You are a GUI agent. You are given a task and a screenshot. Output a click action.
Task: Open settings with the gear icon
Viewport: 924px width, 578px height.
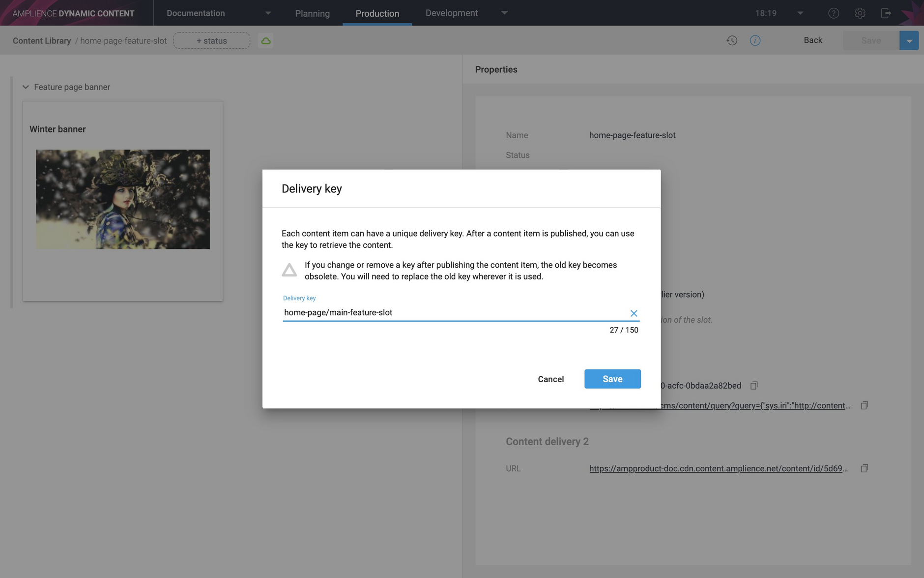coord(860,13)
